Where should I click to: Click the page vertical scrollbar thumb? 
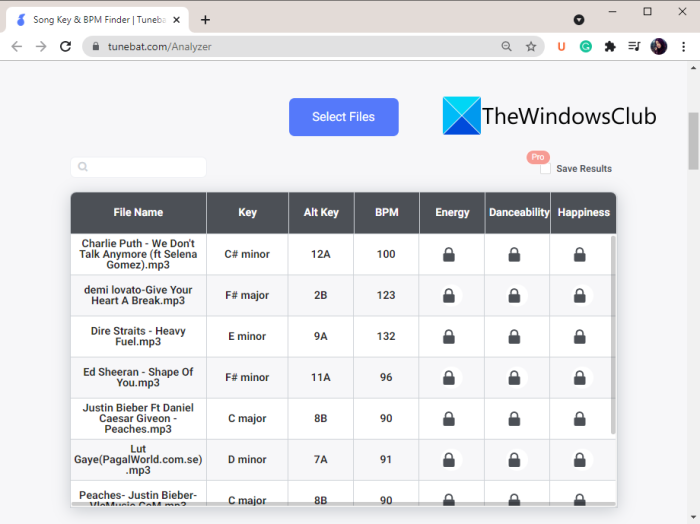[693, 141]
